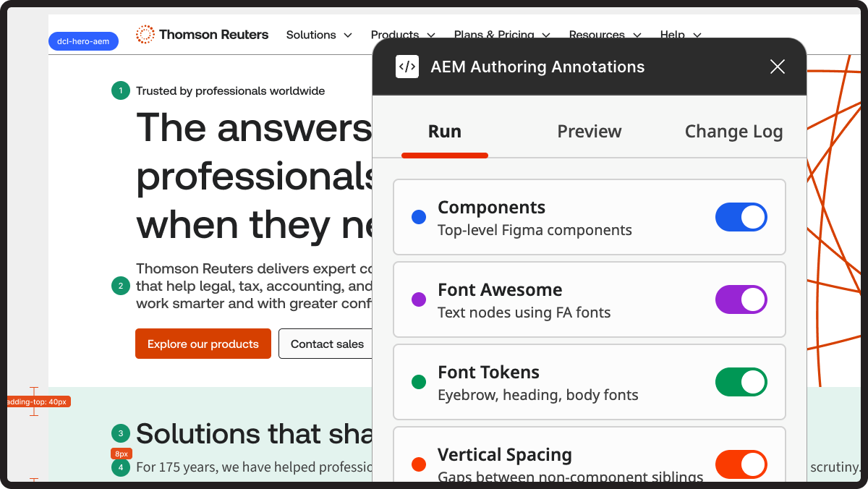The height and width of the screenshot is (489, 868).
Task: Click the Thomson Reuters logo
Action: click(203, 34)
